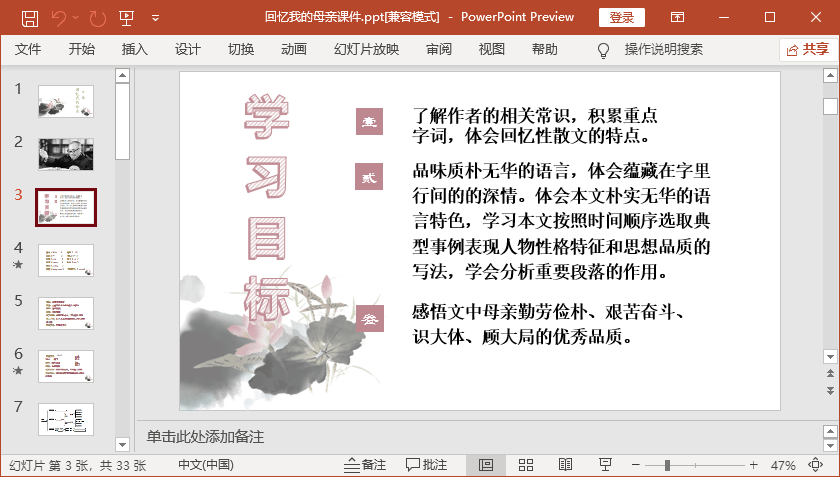Select slide 6 thumbnail
The height and width of the screenshot is (477, 840).
tap(66, 367)
